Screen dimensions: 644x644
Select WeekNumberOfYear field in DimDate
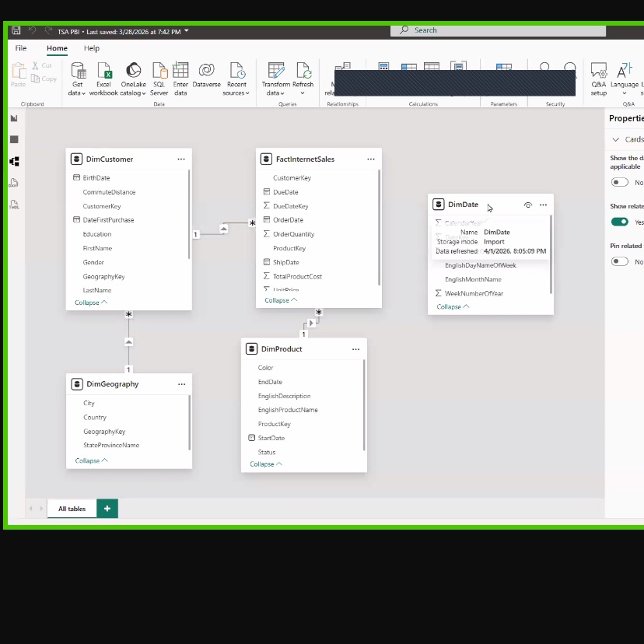tap(474, 294)
